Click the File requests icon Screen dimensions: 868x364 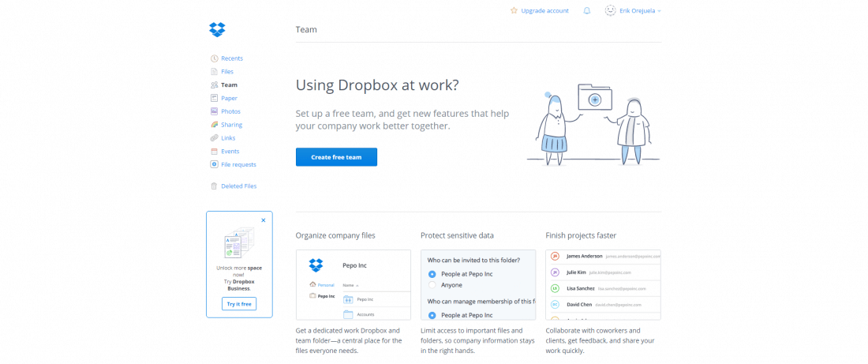[214, 164]
